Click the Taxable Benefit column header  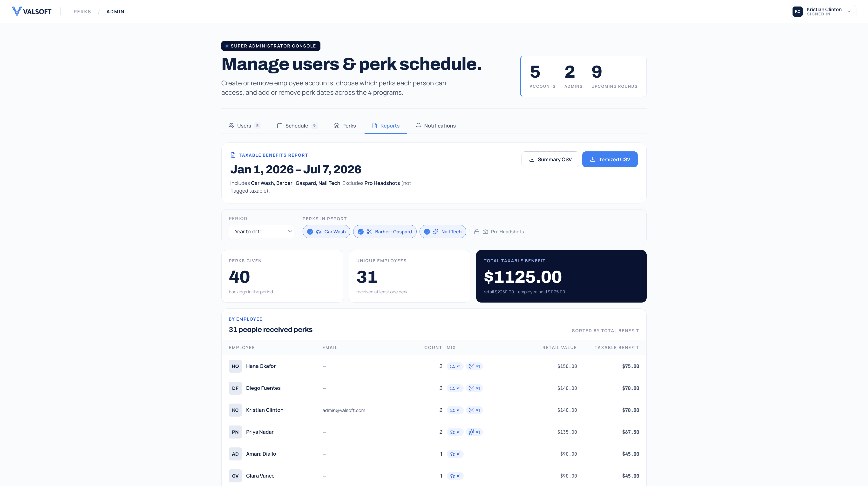[616, 347]
